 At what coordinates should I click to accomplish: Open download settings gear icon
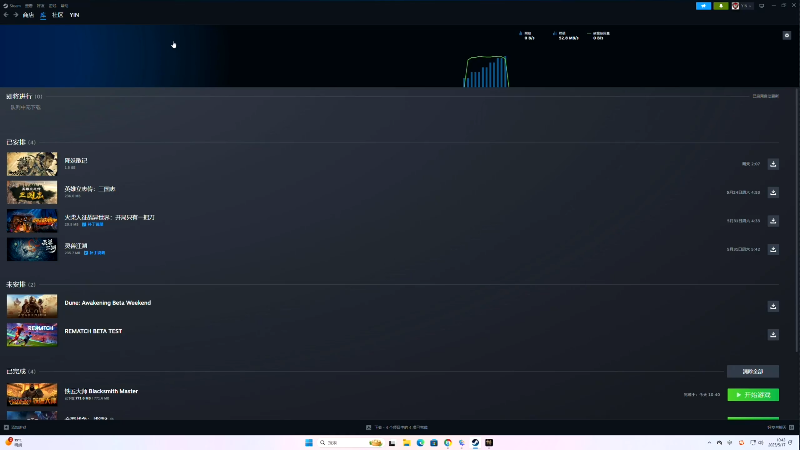pos(787,35)
